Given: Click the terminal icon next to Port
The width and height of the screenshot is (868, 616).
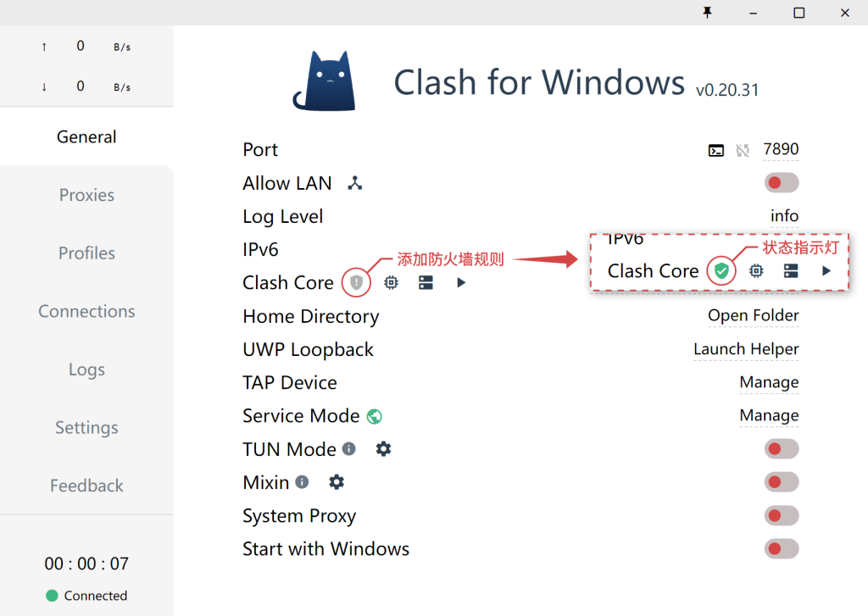Looking at the screenshot, I should pos(716,150).
